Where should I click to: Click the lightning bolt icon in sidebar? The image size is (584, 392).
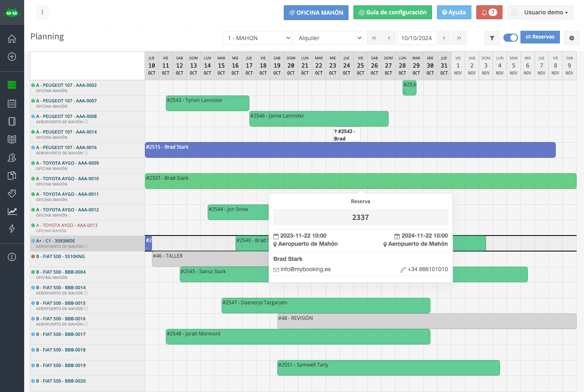(x=12, y=229)
